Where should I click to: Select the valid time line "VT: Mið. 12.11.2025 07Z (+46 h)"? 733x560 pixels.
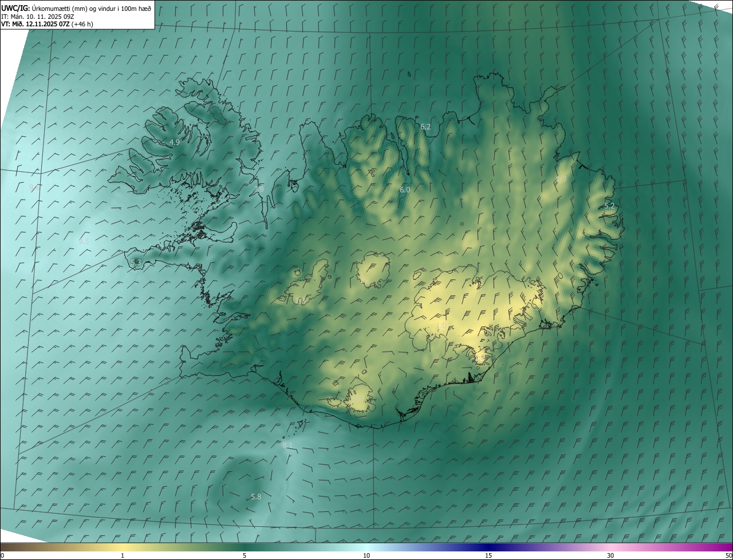[47, 24]
